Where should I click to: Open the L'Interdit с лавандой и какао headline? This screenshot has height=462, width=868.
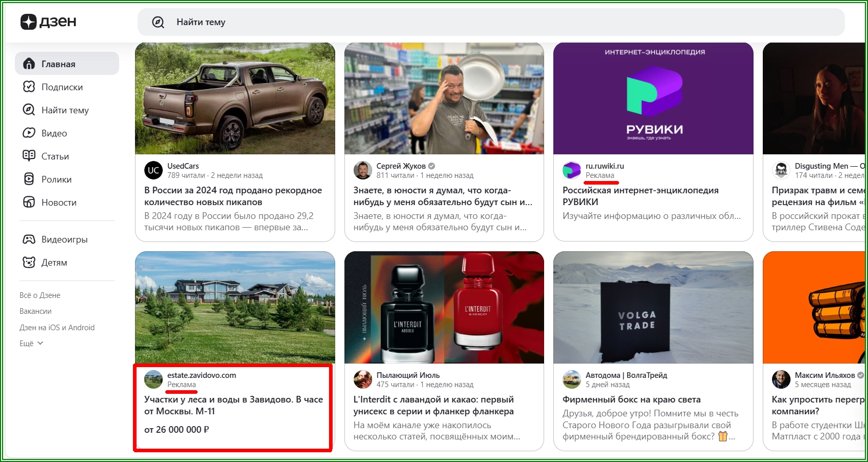point(433,405)
